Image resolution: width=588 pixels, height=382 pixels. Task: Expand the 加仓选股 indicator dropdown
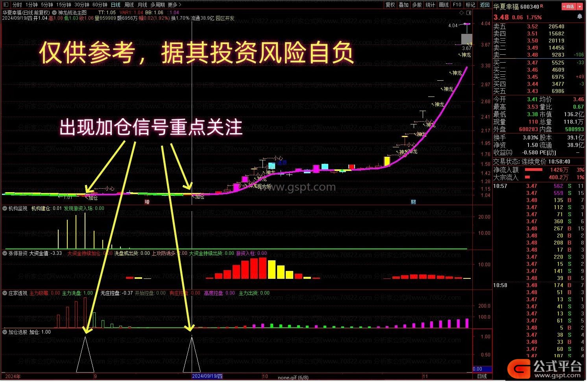coord(5,332)
